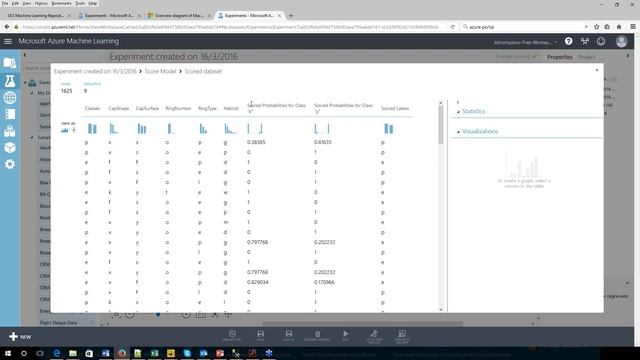View the Scored Labels column histogram thumbnail

pyautogui.click(x=389, y=129)
